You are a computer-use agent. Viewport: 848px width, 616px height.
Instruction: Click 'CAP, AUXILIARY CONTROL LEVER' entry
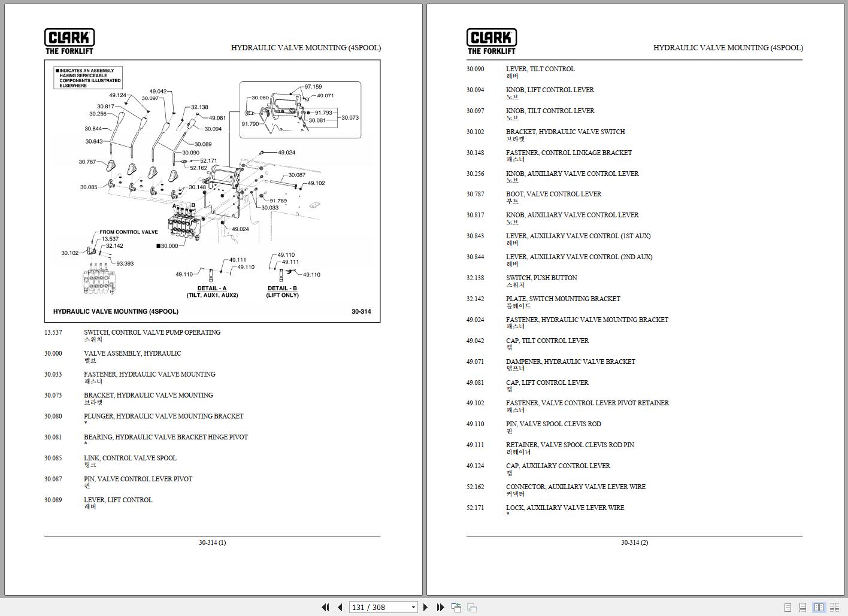click(558, 466)
